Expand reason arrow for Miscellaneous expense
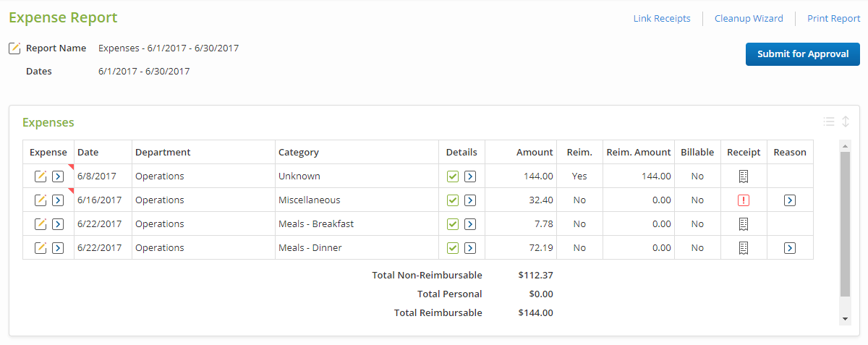This screenshot has height=345, width=868. coord(790,200)
